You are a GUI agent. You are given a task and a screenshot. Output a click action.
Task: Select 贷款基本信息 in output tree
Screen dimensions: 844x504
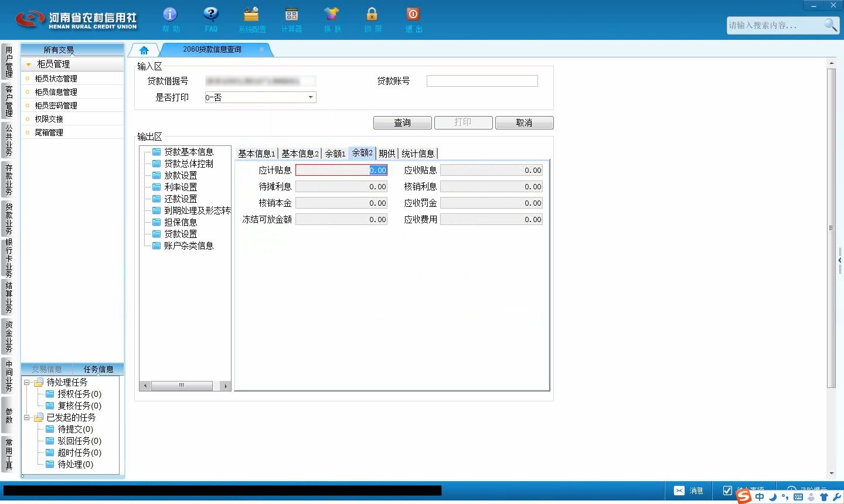point(189,152)
